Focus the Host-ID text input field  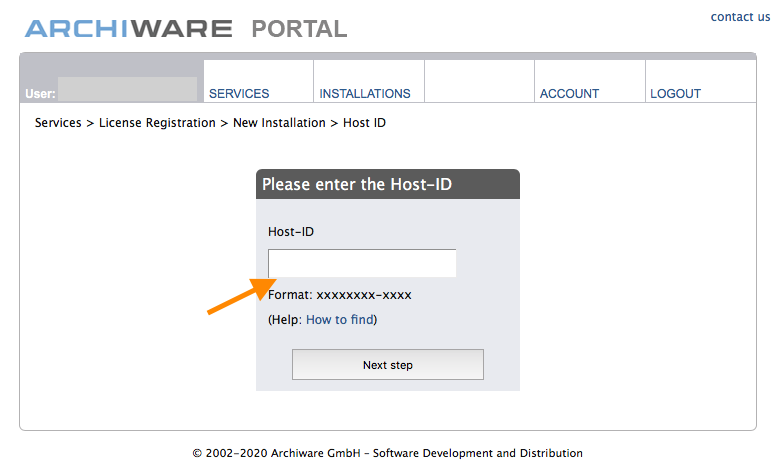[362, 263]
